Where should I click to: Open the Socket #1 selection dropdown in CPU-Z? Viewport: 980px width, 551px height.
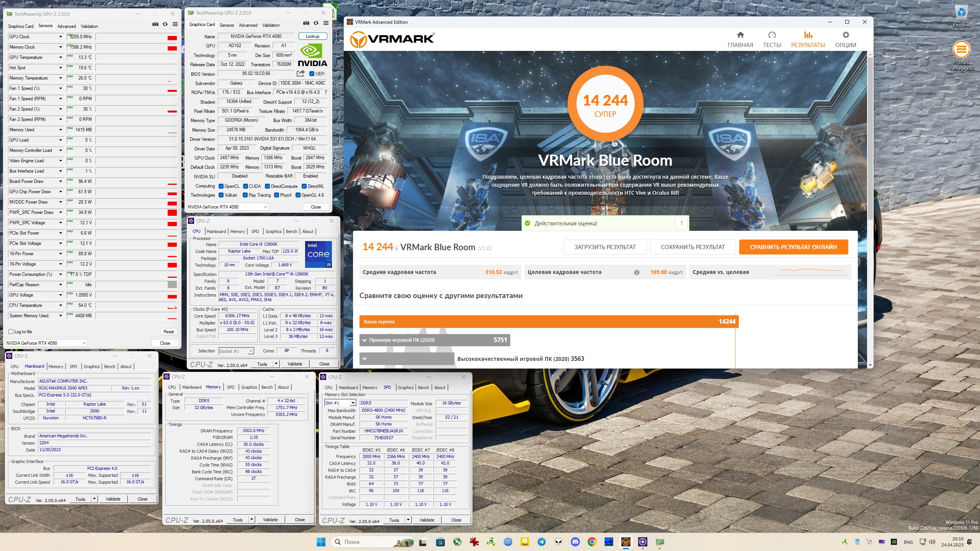[236, 351]
